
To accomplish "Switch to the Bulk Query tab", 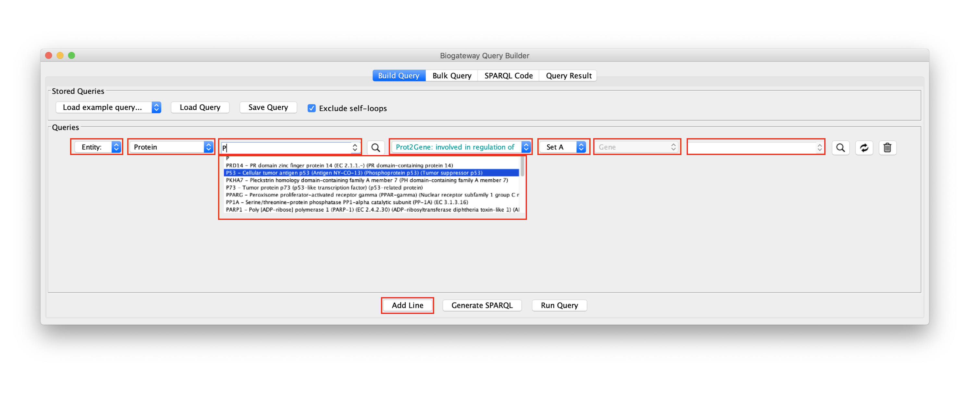I will click(452, 76).
